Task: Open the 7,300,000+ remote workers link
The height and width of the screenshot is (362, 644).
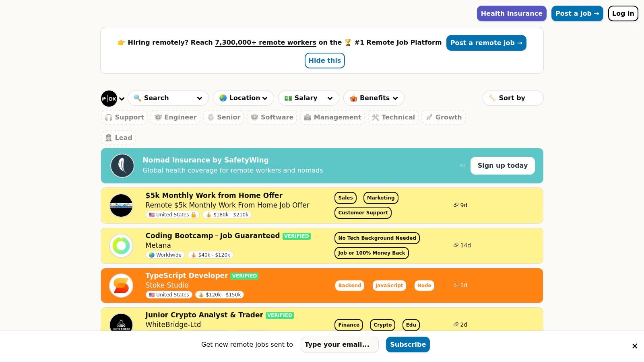Action: tap(266, 43)
